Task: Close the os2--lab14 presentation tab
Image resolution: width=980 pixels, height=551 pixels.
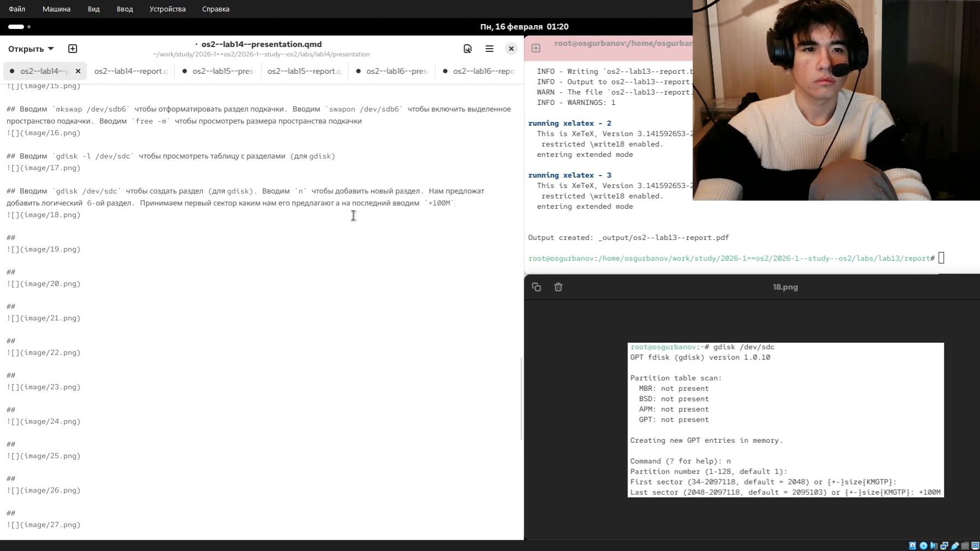Action: [78, 71]
